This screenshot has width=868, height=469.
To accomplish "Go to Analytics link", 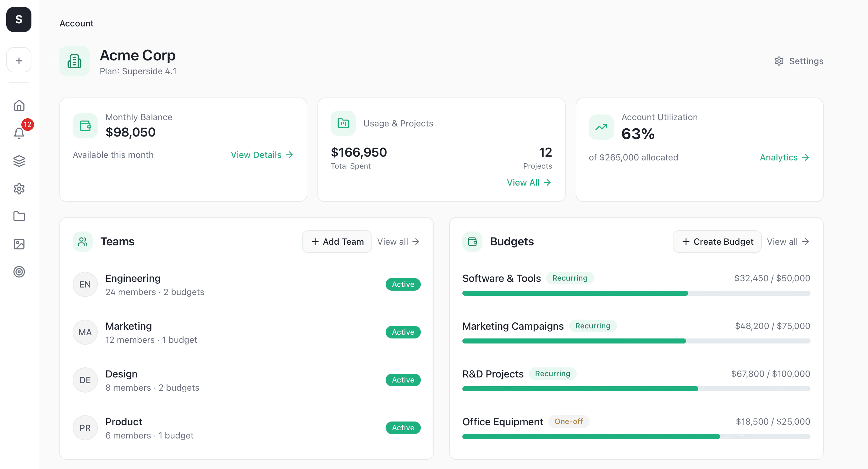I will [x=784, y=158].
